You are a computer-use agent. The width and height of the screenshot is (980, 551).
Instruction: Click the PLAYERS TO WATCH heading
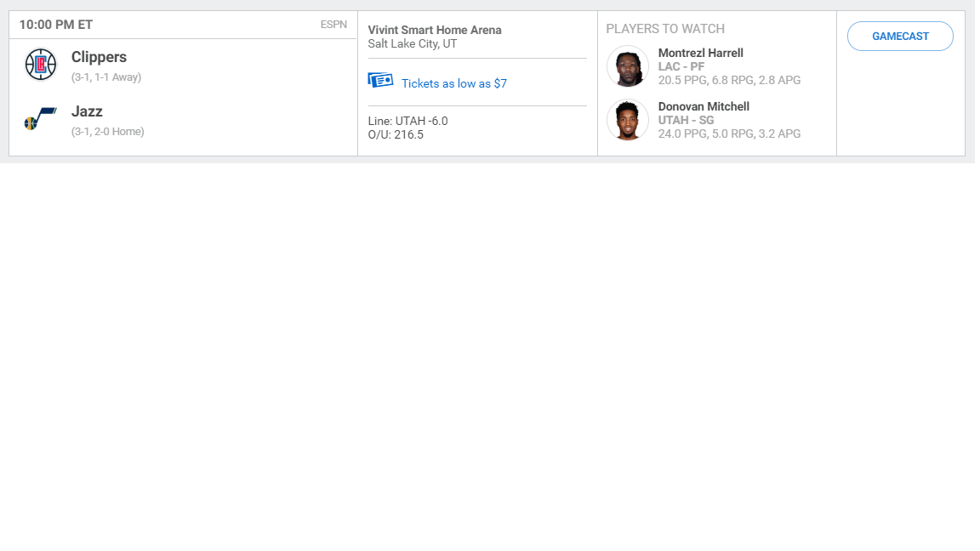[x=665, y=29]
